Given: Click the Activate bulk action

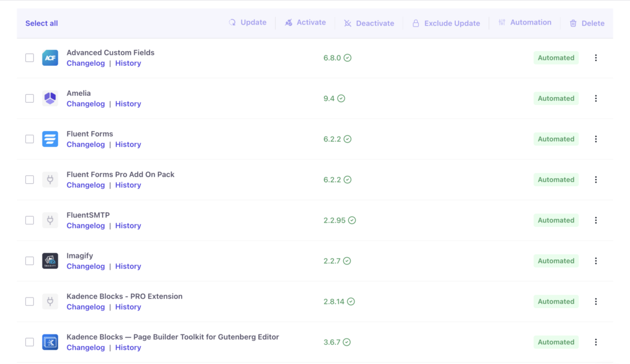Looking at the screenshot, I should 305,23.
